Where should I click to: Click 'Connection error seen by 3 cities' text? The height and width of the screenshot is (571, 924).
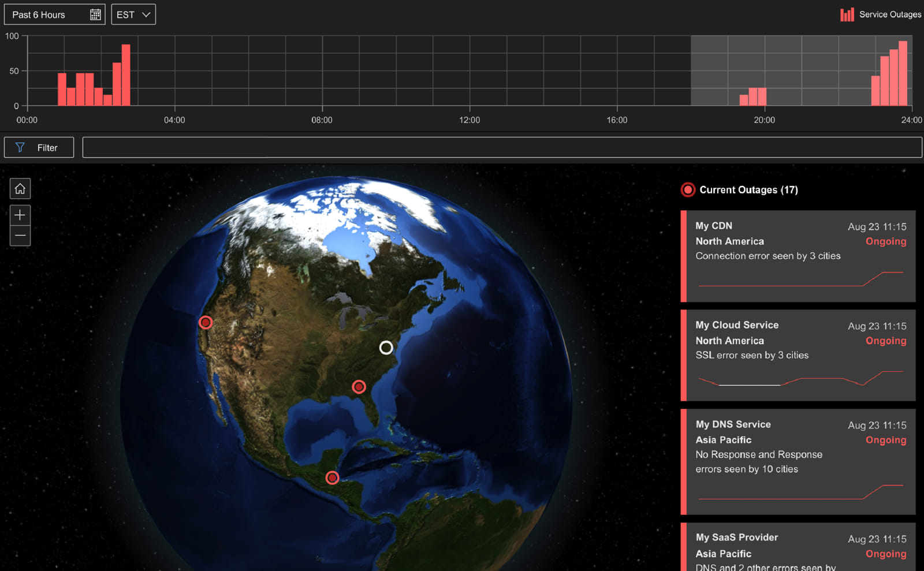point(767,256)
